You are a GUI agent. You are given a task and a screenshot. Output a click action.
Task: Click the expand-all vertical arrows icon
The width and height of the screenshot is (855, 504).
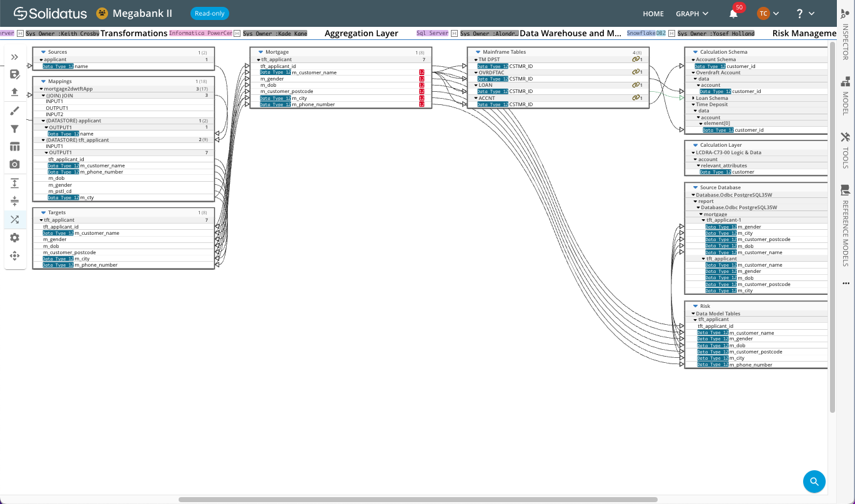pos(15,183)
